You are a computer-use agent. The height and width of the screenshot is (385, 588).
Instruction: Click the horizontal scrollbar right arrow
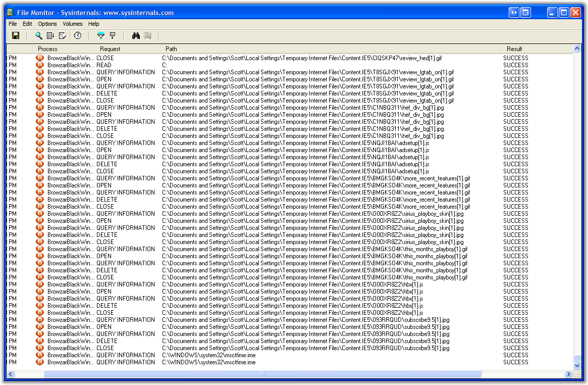[568, 374]
